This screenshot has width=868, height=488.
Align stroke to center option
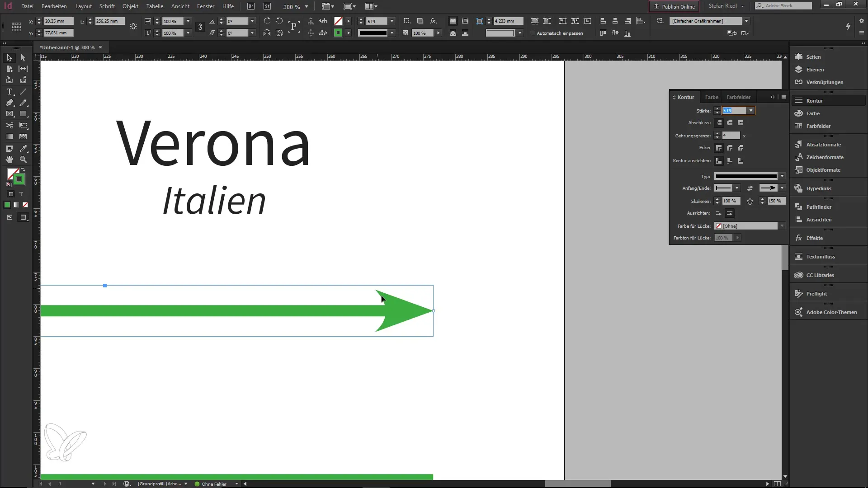click(x=719, y=161)
